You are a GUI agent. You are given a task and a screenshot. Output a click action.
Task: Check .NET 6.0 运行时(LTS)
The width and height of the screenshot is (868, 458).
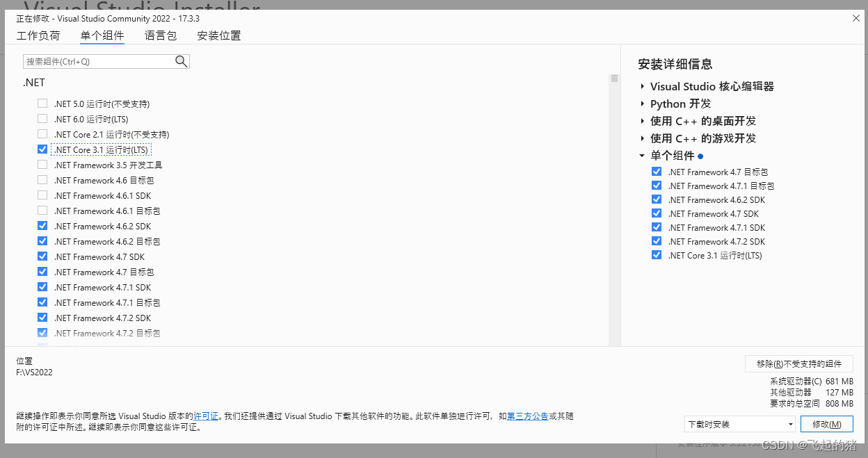tap(42, 118)
